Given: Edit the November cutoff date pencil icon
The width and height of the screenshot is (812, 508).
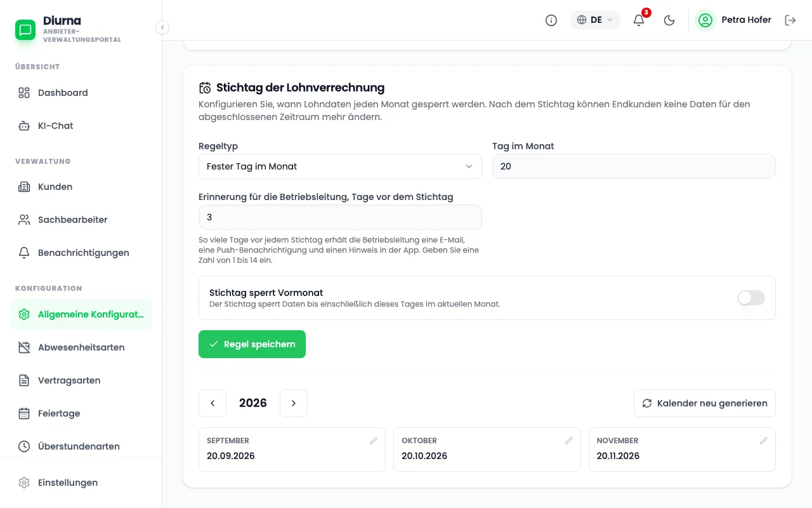Looking at the screenshot, I should coord(764,441).
